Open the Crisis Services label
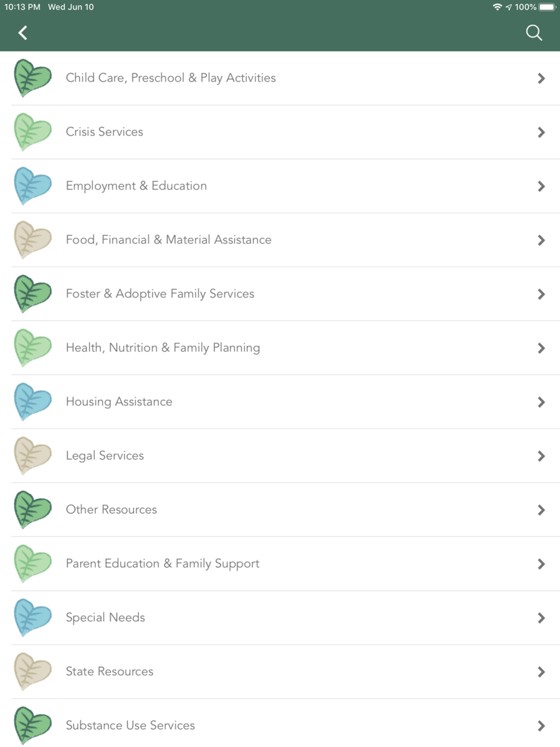 point(104,132)
